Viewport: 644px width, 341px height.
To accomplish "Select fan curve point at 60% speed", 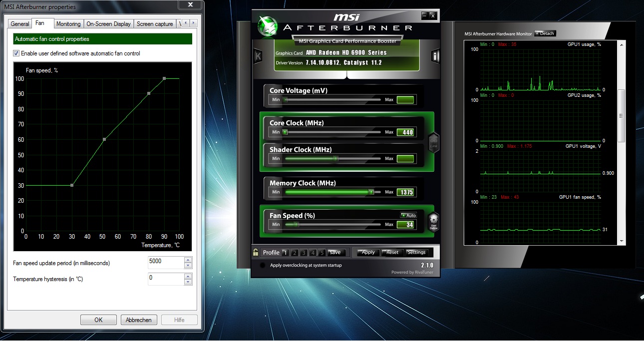I will coord(104,139).
